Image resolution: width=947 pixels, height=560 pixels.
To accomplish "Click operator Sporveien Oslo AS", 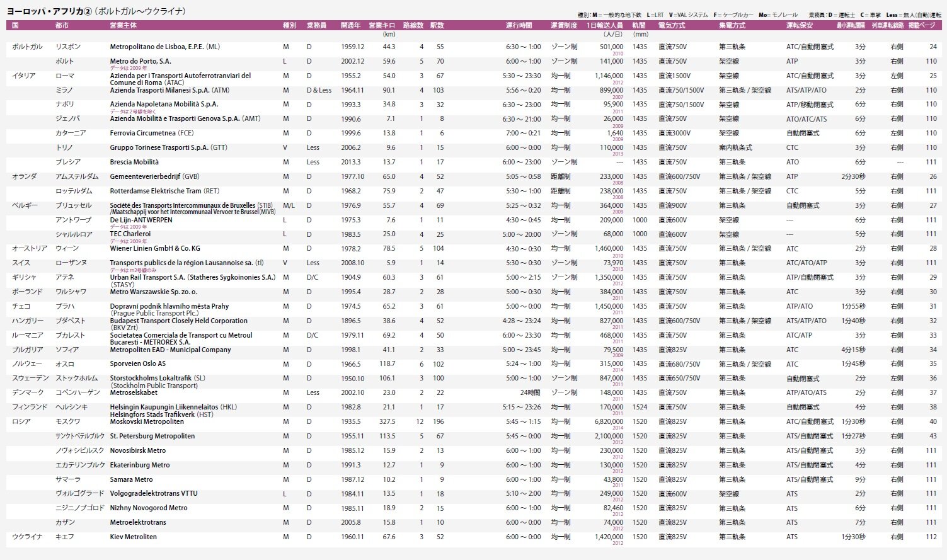I will [x=138, y=364].
